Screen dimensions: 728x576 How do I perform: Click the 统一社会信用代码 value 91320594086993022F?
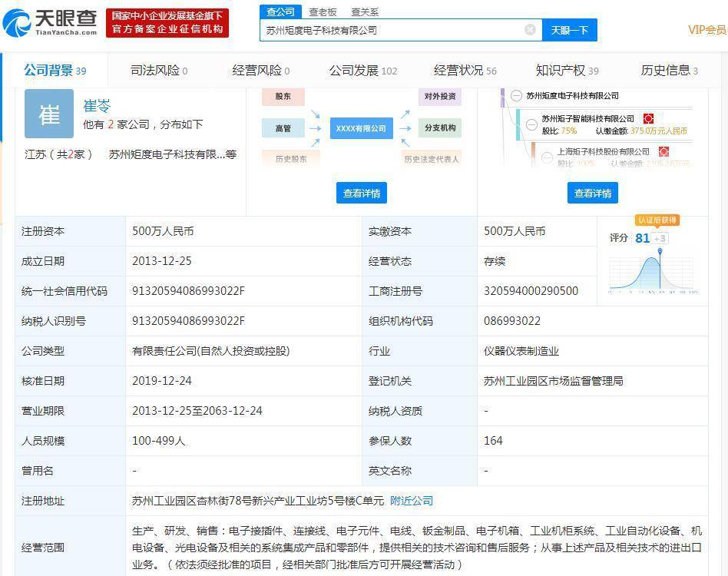tap(188, 291)
